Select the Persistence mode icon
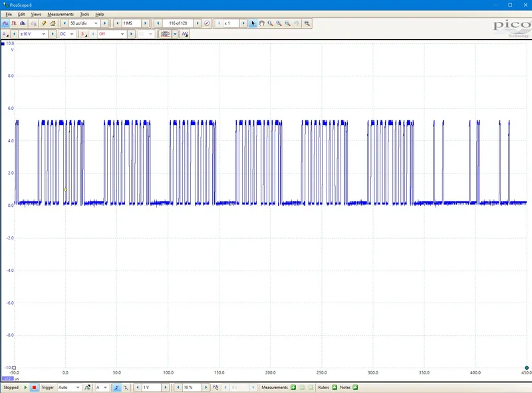 pyautogui.click(x=14, y=23)
